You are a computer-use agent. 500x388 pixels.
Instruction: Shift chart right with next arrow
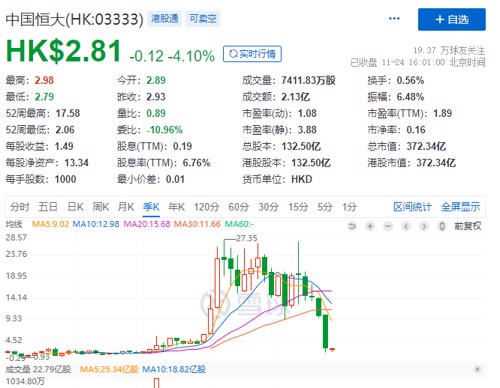(x=424, y=226)
